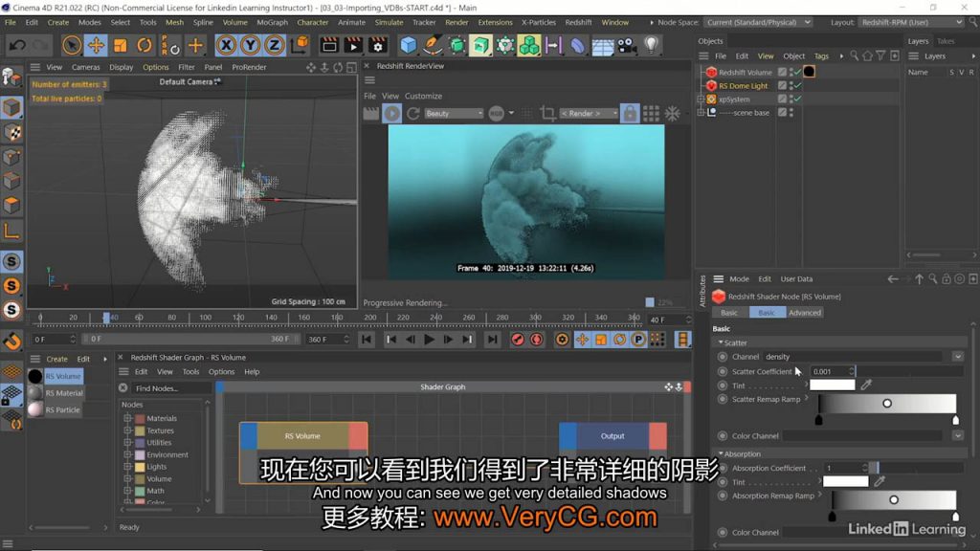
Task: Toggle Z axis lock
Action: pos(274,45)
